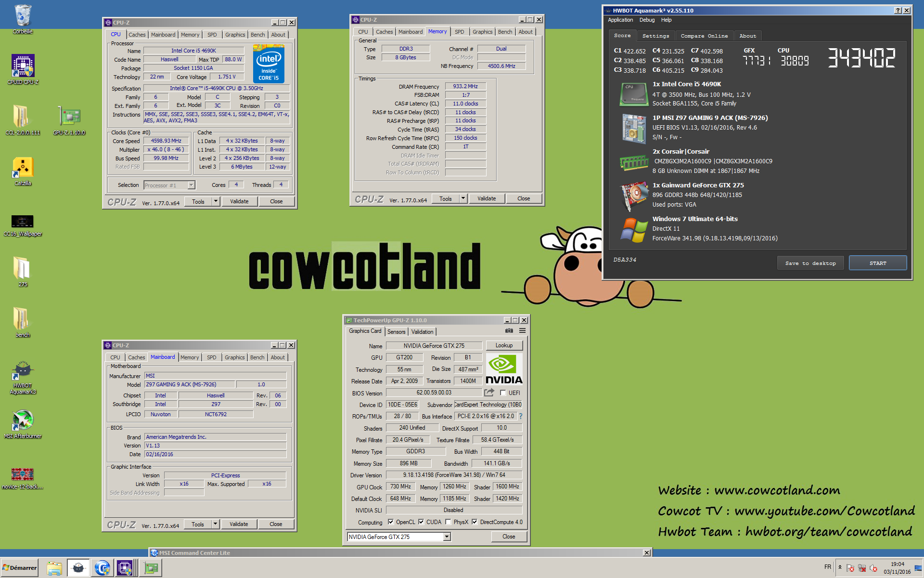The width and height of the screenshot is (924, 578).
Task: Expand the NVIDIA GeForce GTX 275 GPU selector
Action: (447, 537)
